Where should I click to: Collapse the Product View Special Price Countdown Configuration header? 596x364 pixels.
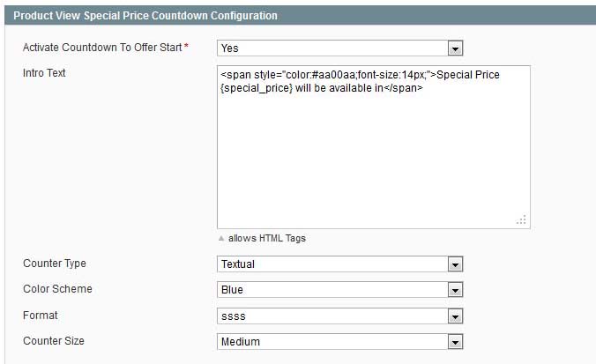(x=301, y=16)
